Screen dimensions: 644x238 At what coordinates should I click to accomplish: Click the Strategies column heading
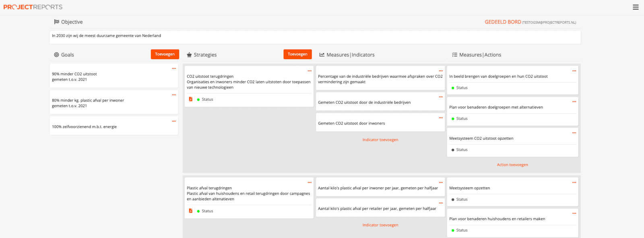(x=205, y=55)
